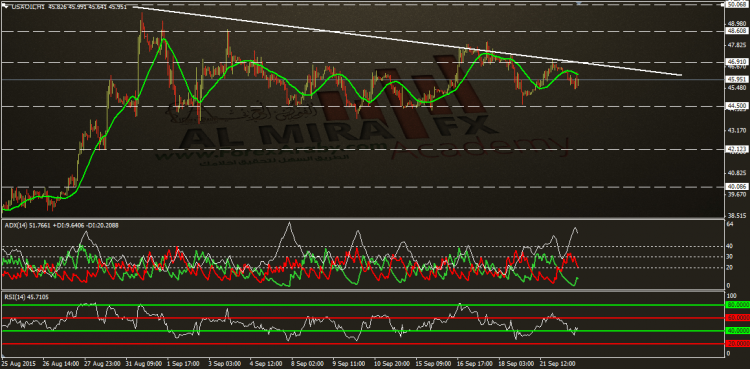750x369 pixels.
Task: Click the 45.480 price scale value
Action: pos(736,88)
